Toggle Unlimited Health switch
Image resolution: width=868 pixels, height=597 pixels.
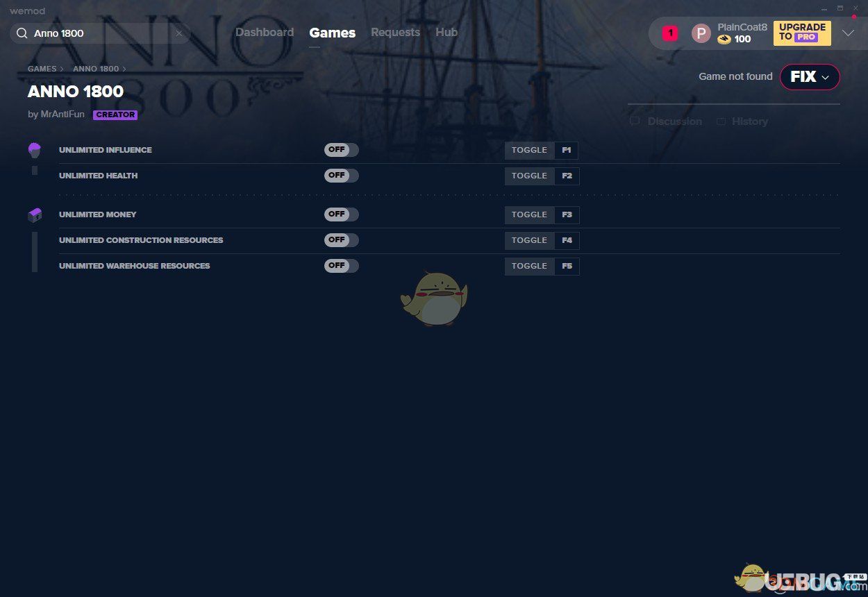[x=342, y=176]
